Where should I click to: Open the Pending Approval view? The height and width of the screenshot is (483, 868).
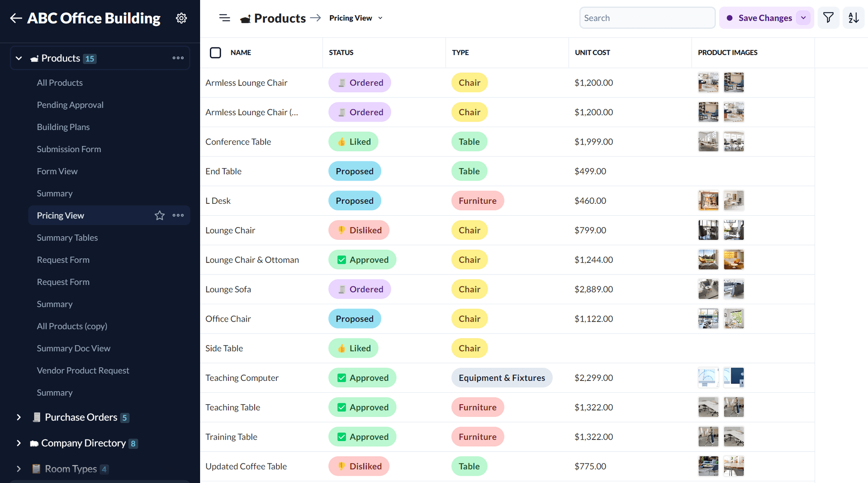click(70, 105)
